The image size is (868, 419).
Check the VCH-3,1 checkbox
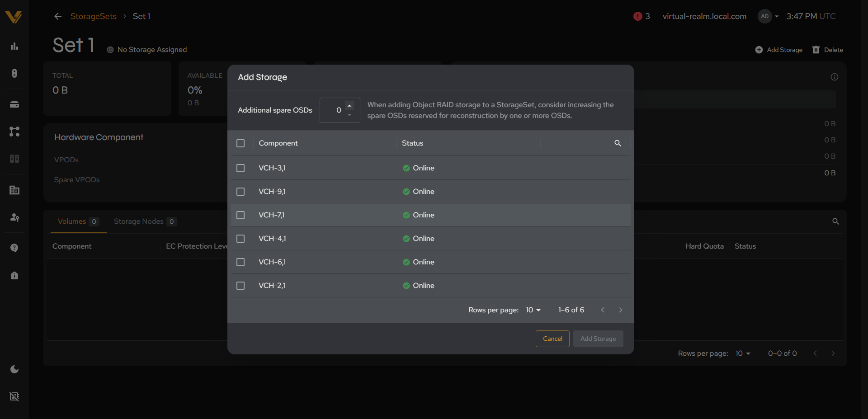click(x=241, y=168)
